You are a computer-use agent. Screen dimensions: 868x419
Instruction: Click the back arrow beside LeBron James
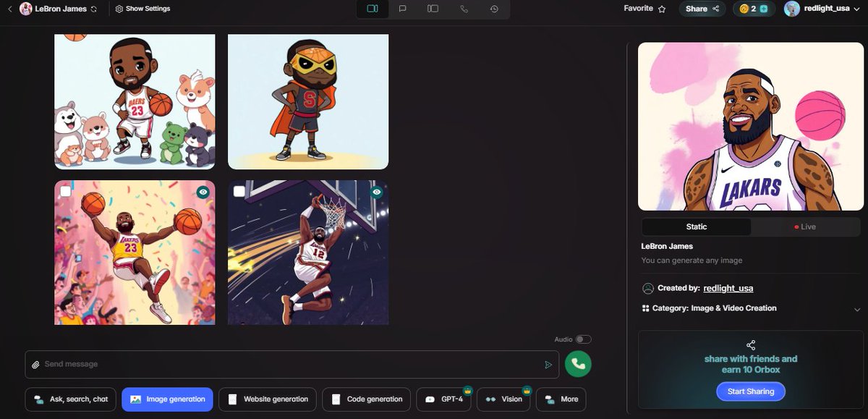pyautogui.click(x=9, y=9)
